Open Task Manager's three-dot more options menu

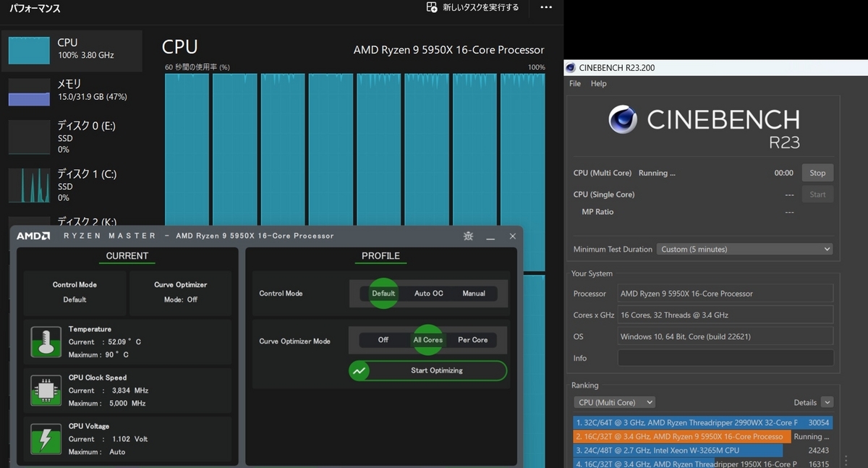click(546, 7)
